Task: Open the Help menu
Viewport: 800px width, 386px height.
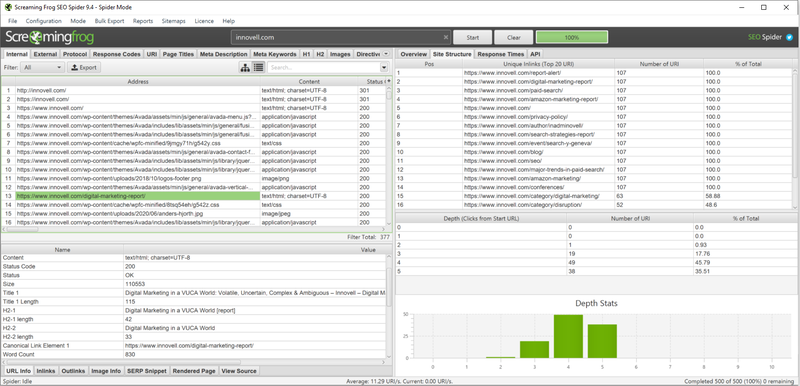Action: coord(229,21)
